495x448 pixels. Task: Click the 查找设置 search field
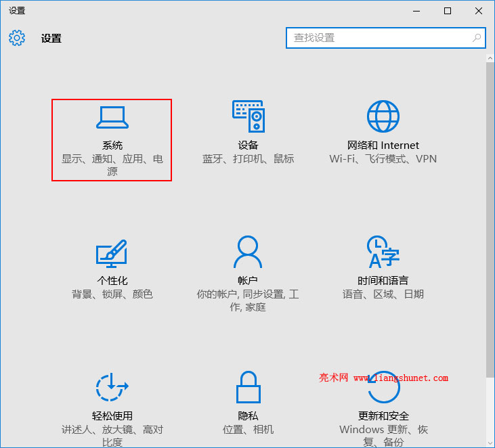point(386,38)
